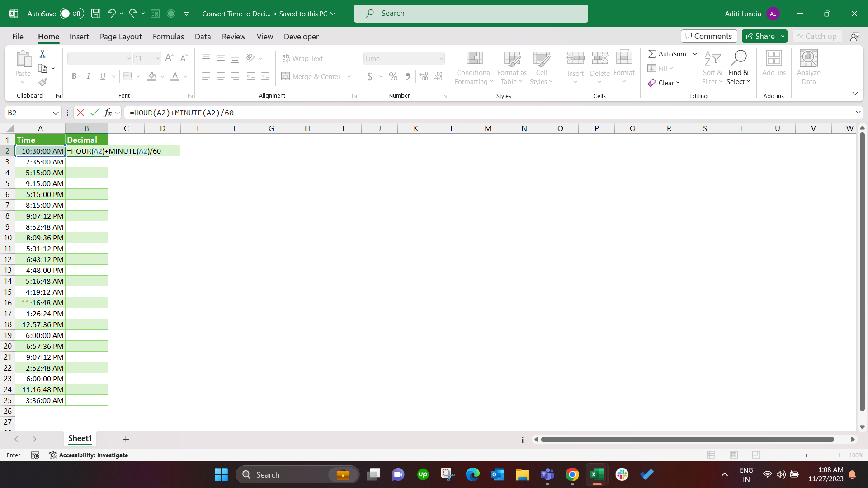The width and height of the screenshot is (868, 488).
Task: Click the Share button
Action: [760, 36]
